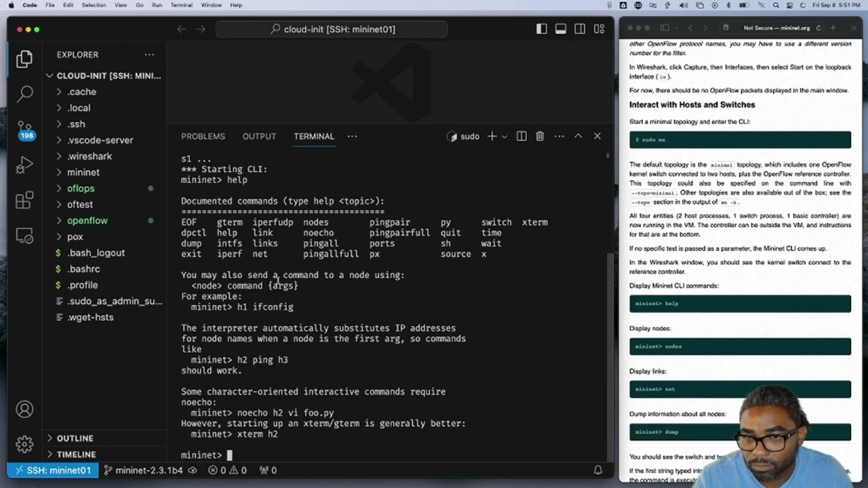Expand the .cache folder
The width and height of the screenshot is (868, 488).
click(105, 91)
